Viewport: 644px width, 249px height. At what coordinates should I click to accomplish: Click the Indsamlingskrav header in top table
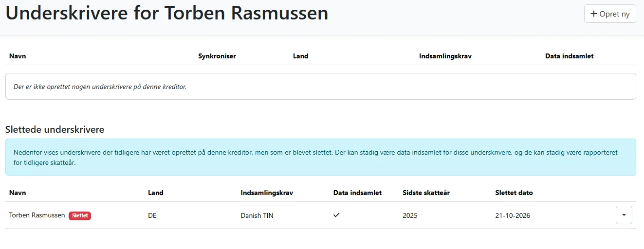(x=445, y=56)
